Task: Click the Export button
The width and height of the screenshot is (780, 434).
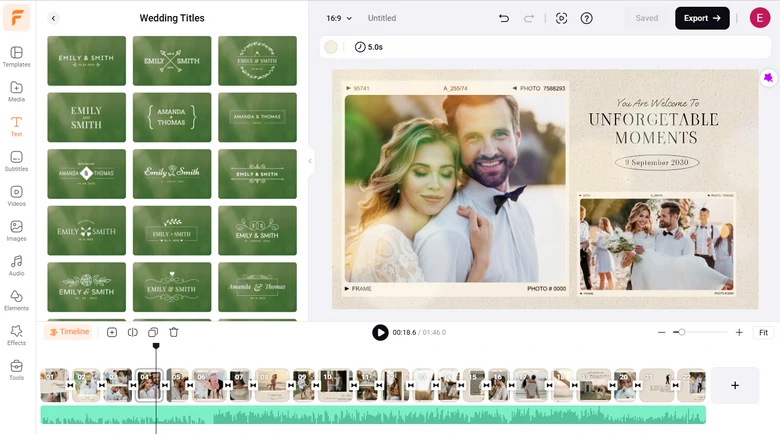Action: click(702, 18)
